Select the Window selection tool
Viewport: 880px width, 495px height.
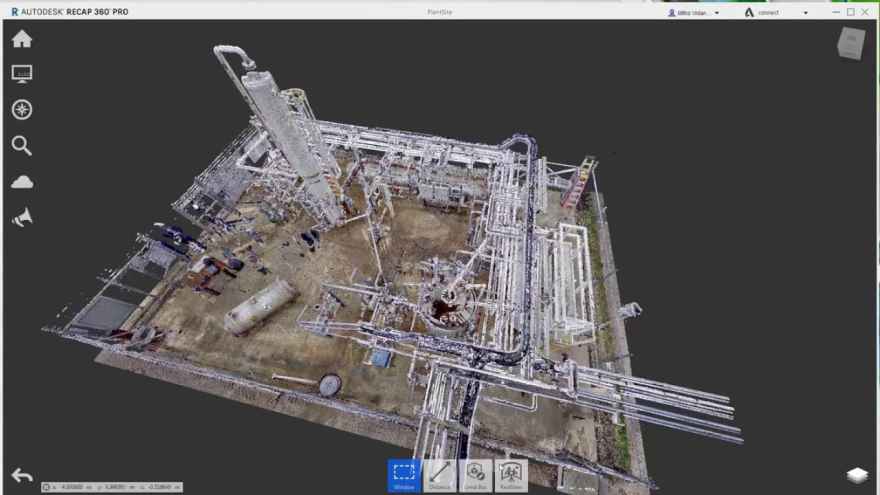(404, 475)
